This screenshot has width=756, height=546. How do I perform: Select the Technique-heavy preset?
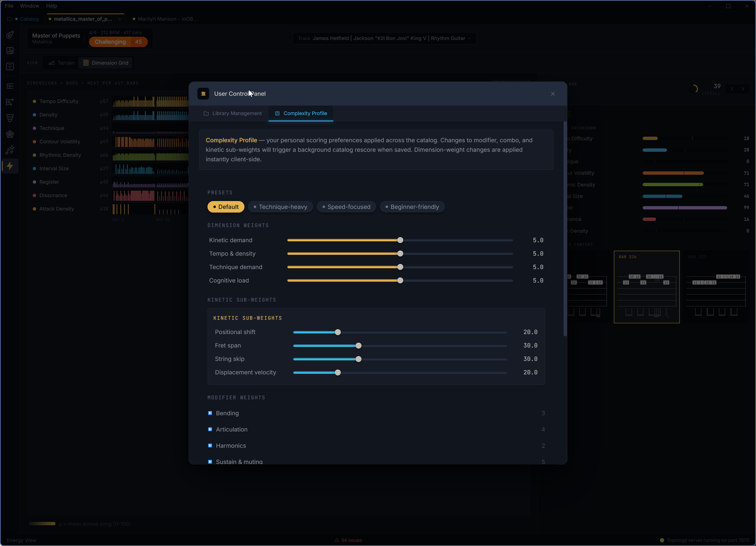pyautogui.click(x=280, y=207)
